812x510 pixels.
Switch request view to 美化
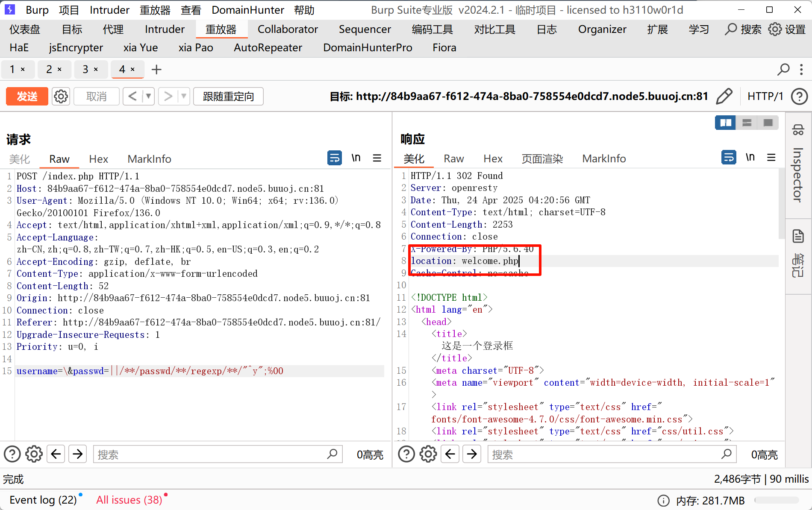point(20,159)
